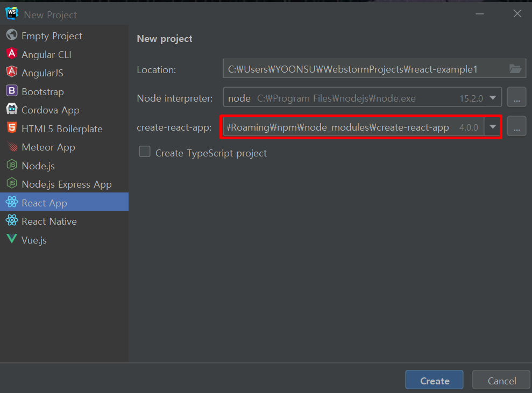Click the Bootstrap B icon
Viewport: 532px width, 393px height.
click(12, 90)
